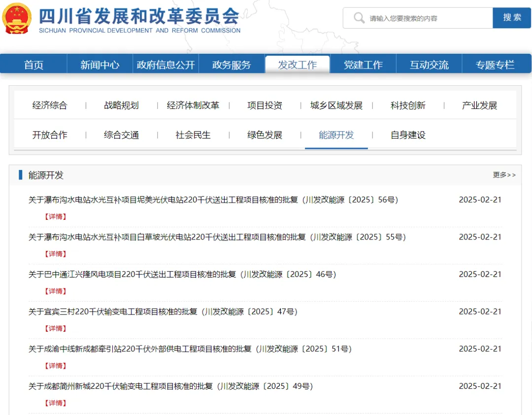Viewport: 532px width, 415px height.
Task: Open 政府信息公开 in the navigation bar
Action: [x=166, y=65]
